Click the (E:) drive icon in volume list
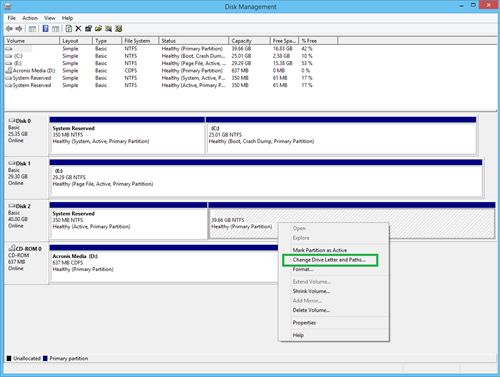 (x=9, y=63)
